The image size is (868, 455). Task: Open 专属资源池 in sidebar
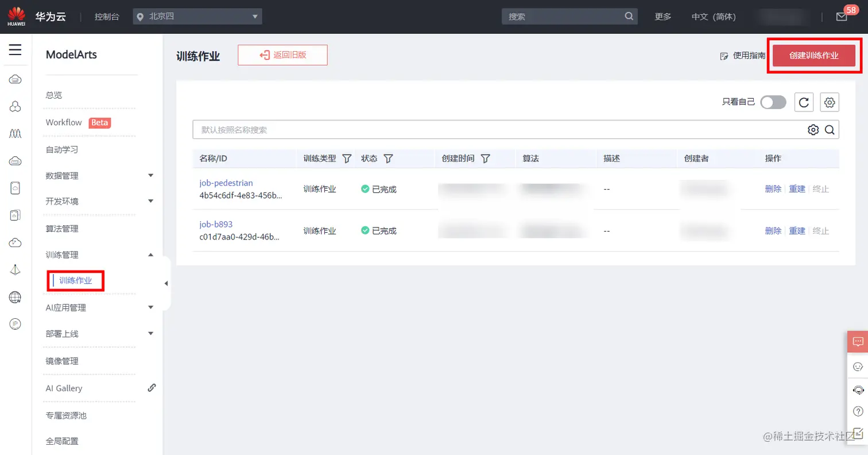pos(66,415)
